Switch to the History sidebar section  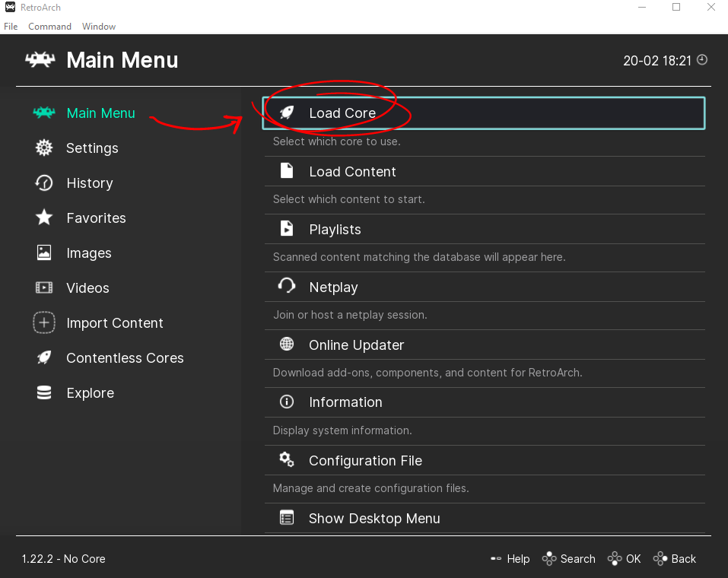point(89,183)
